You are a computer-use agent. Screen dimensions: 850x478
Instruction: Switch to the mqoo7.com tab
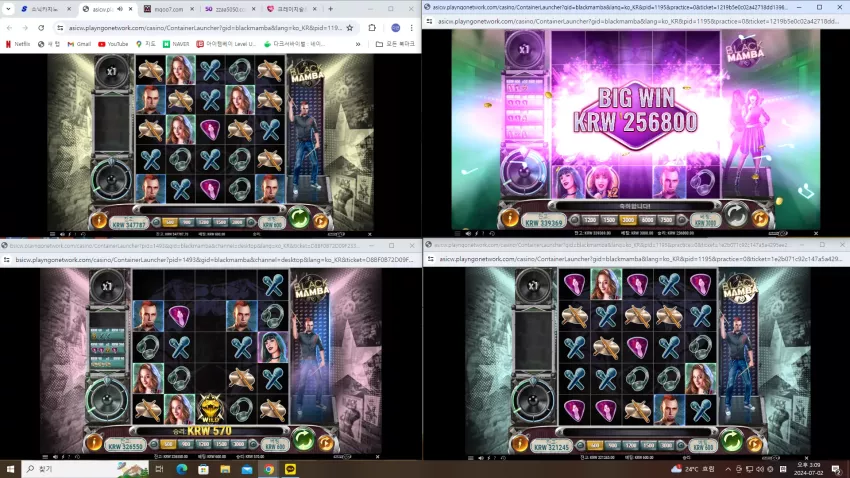click(x=164, y=9)
